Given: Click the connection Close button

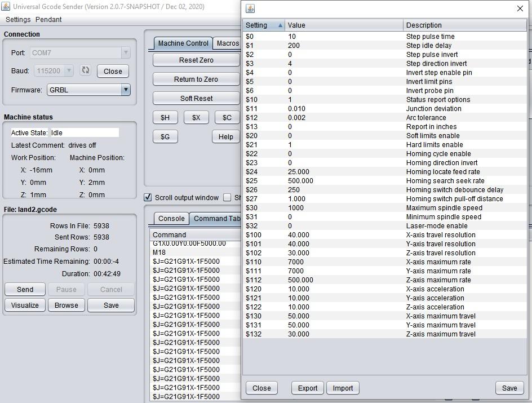Looking at the screenshot, I should (x=113, y=71).
